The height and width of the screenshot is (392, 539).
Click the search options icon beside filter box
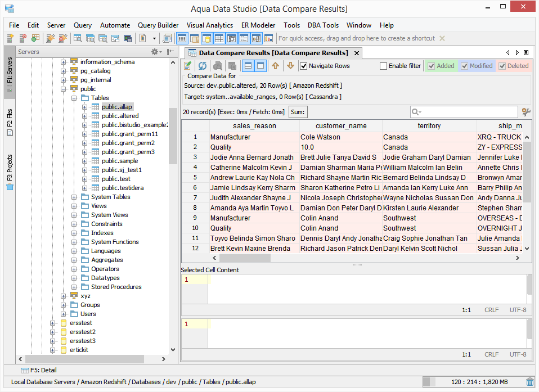pyautogui.click(x=526, y=112)
